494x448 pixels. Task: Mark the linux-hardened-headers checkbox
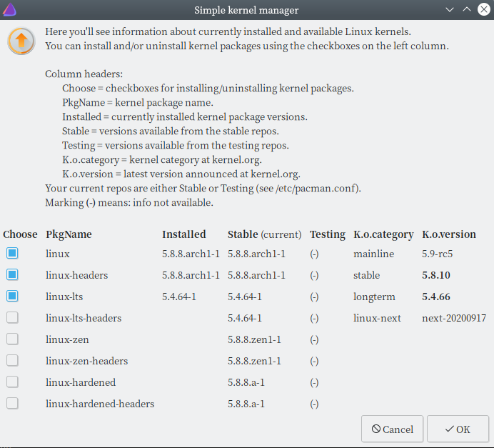[x=12, y=404]
